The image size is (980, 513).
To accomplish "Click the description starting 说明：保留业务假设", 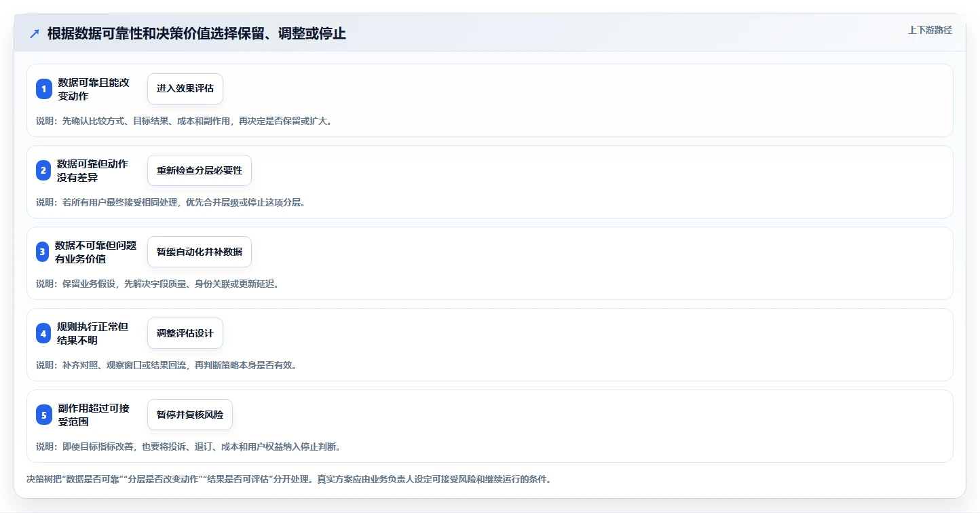I will tap(157, 284).
